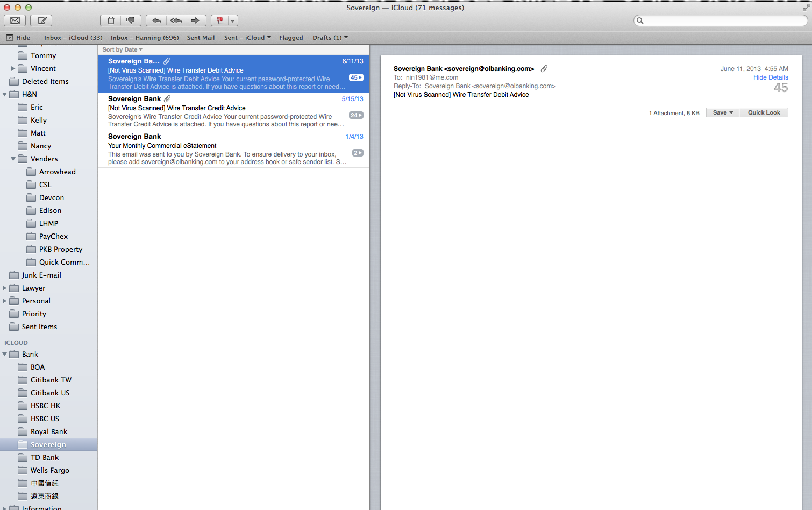Select the Junk E-mail folder icon
The width and height of the screenshot is (812, 510).
(14, 275)
